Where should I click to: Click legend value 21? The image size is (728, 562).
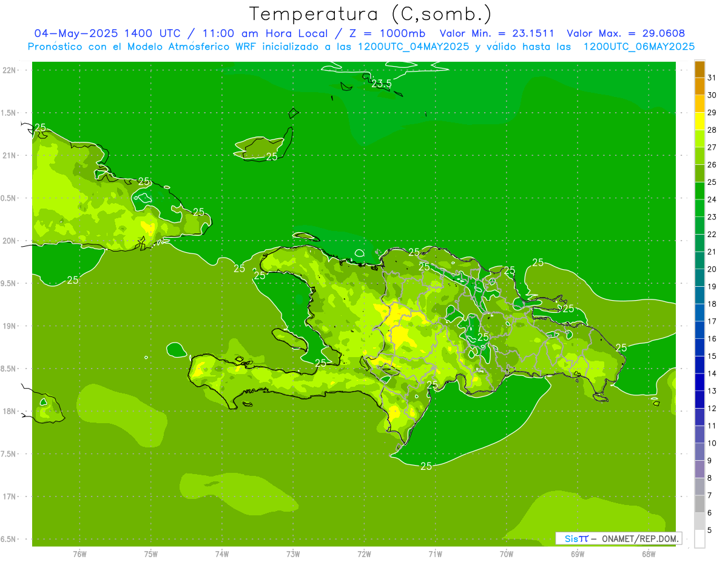point(712,252)
